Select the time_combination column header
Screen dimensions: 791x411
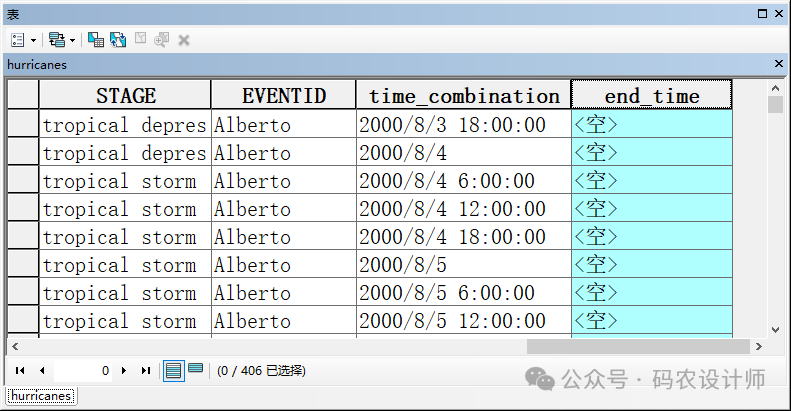coord(464,95)
